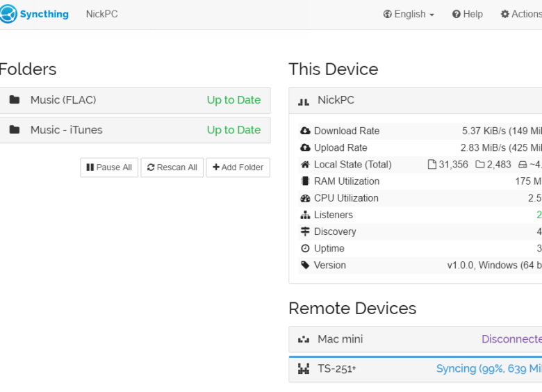The height and width of the screenshot is (392, 542).
Task: Click the Syncthing logo icon
Action: point(8,14)
